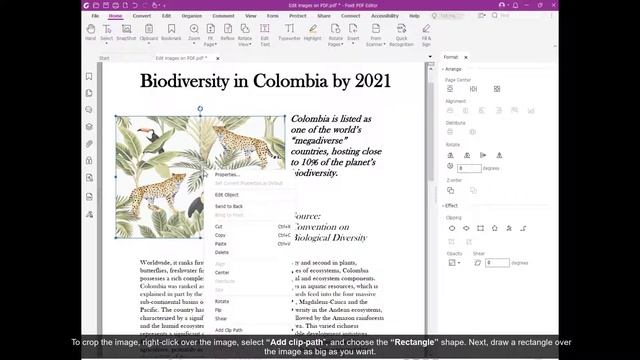Open the Rotate View dropdown

250,44
